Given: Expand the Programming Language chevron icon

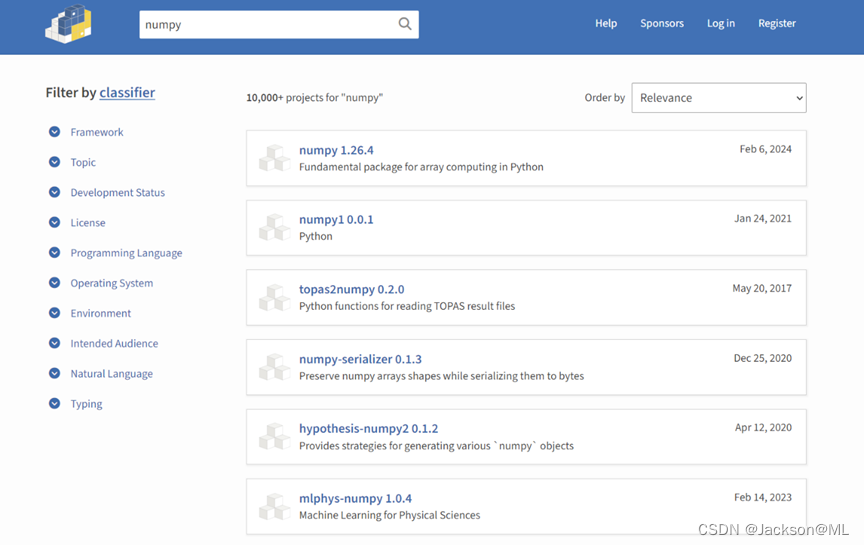Looking at the screenshot, I should click(55, 252).
